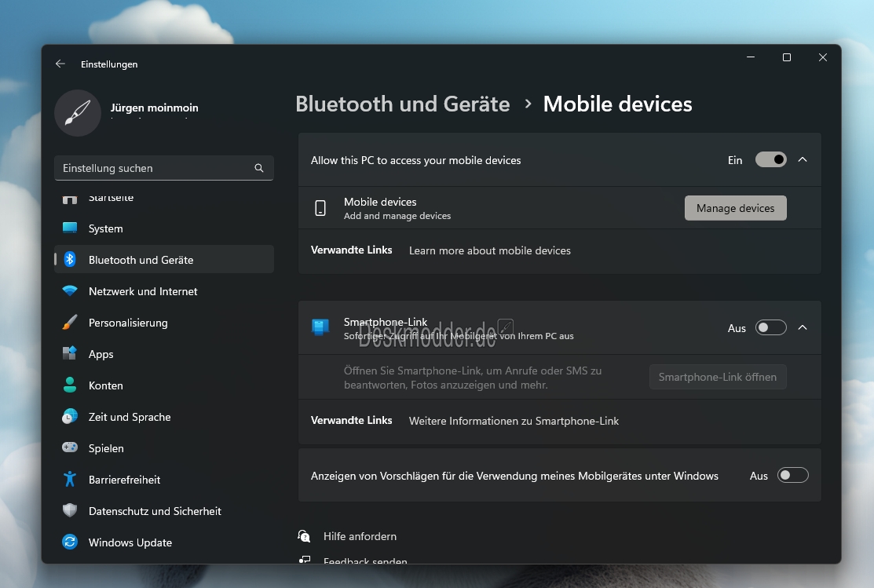Select Bluetooth und Geräte in sidebar
The image size is (874, 588).
pos(164,260)
